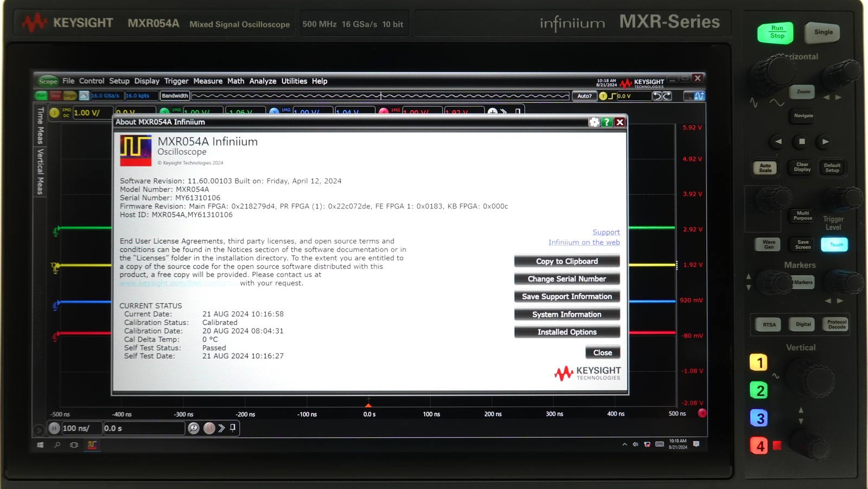Click the undo arrow in the toolbar

[x=656, y=96]
